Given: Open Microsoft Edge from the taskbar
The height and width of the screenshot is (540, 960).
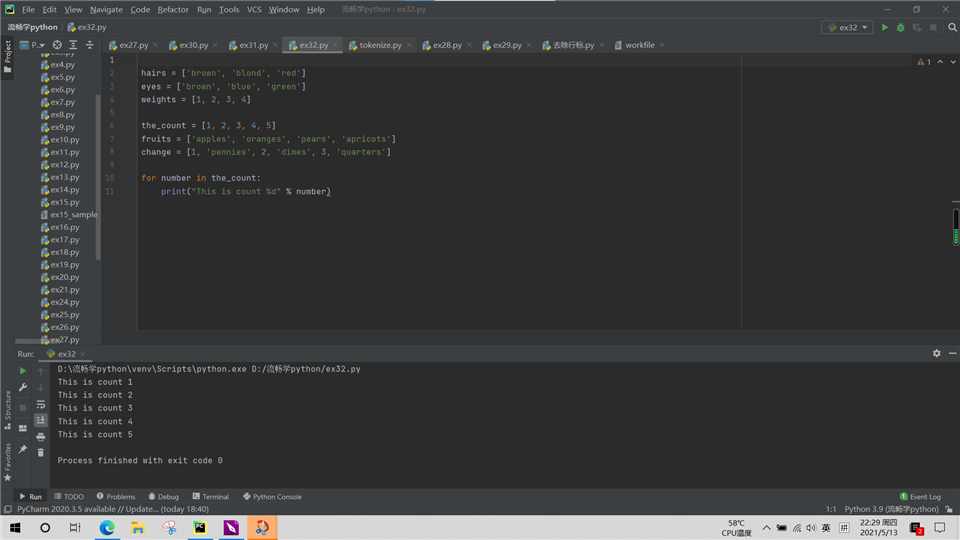Looking at the screenshot, I should tap(107, 528).
